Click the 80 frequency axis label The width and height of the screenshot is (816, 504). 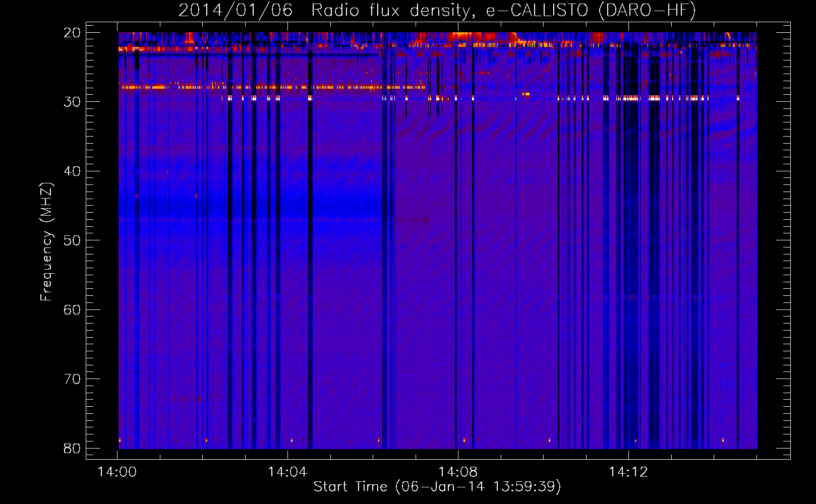pos(72,449)
